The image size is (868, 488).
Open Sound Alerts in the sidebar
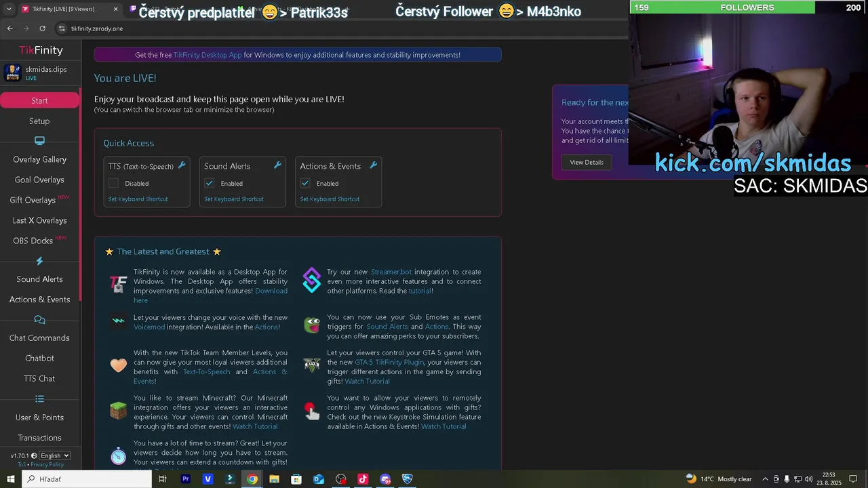(x=39, y=279)
